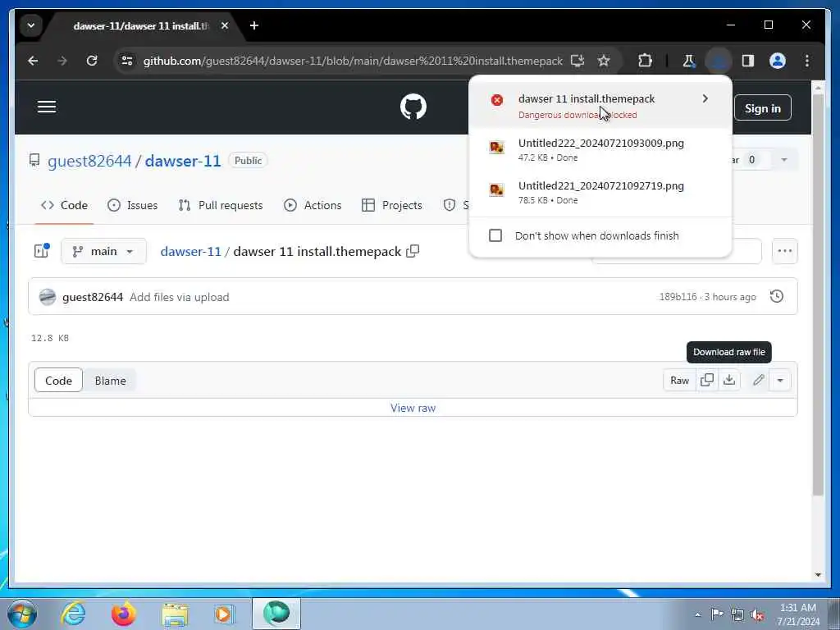Open the Projects tab

click(392, 205)
